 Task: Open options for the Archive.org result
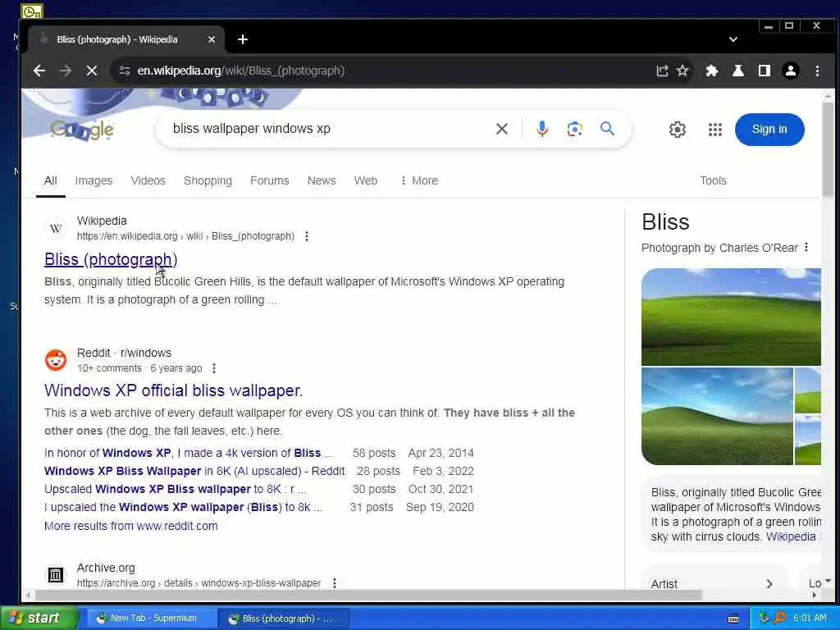tap(335, 583)
